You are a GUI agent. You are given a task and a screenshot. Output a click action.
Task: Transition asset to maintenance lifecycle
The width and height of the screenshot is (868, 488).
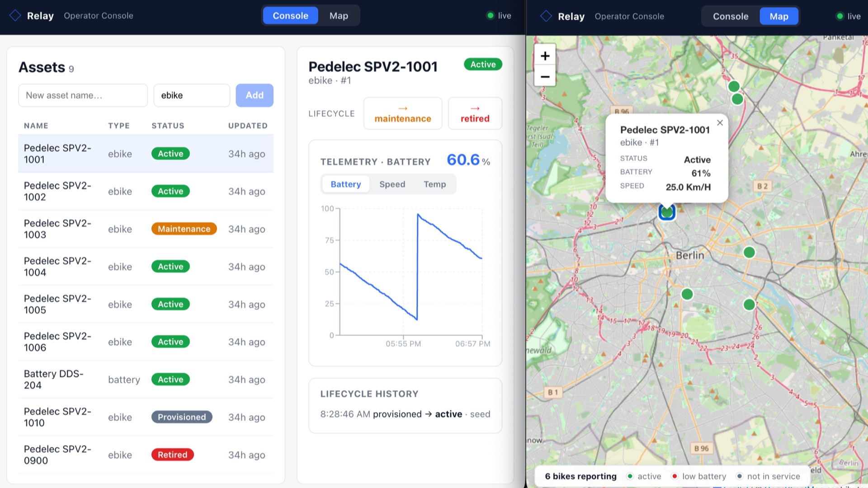403,113
